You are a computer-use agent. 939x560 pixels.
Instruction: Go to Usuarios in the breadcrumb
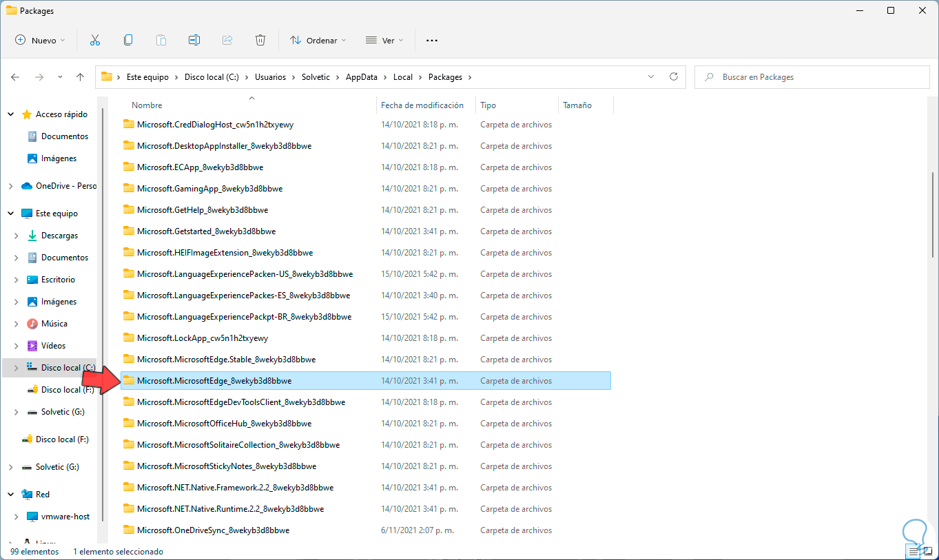[270, 77]
